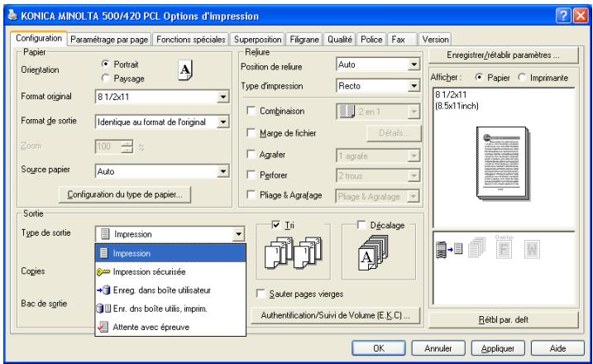Viewport: 593px width, 364px height.
Task: Click the Tri collated pages illustration
Action: tap(293, 253)
